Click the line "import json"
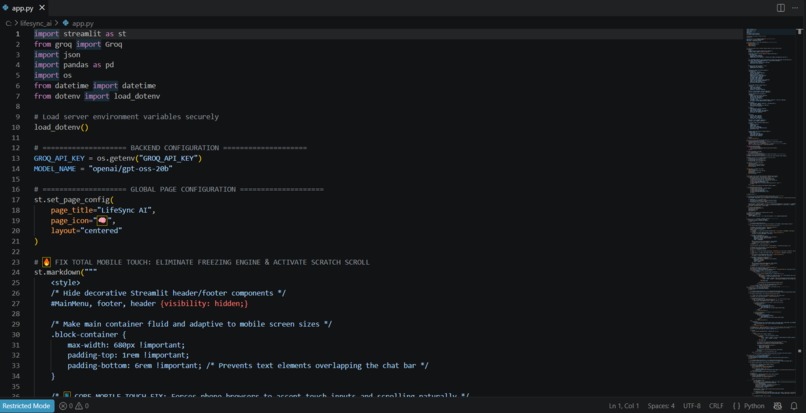The image size is (806, 413). coord(57,55)
